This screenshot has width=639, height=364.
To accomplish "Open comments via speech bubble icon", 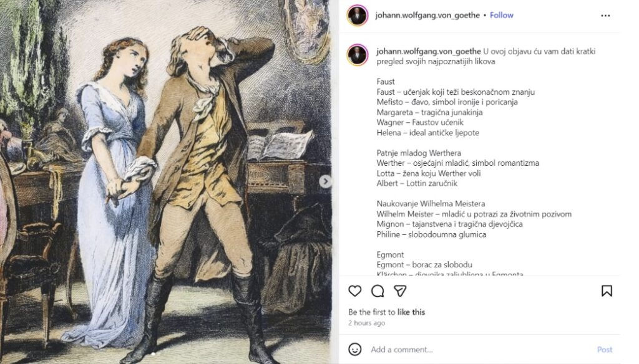I will pyautogui.click(x=378, y=290).
